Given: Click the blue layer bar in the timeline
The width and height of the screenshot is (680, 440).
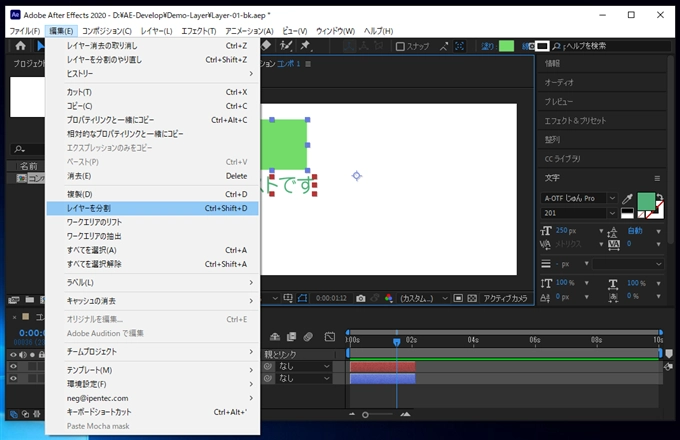Looking at the screenshot, I should (x=382, y=378).
